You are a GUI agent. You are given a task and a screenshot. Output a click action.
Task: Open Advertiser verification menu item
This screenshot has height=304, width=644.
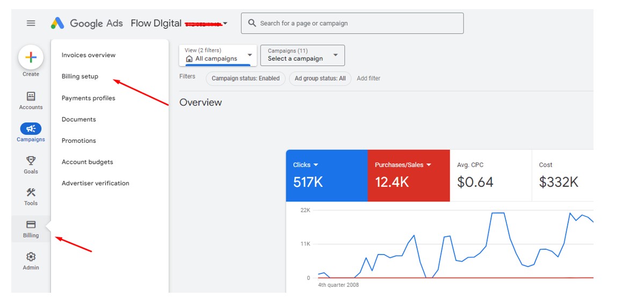(x=95, y=183)
